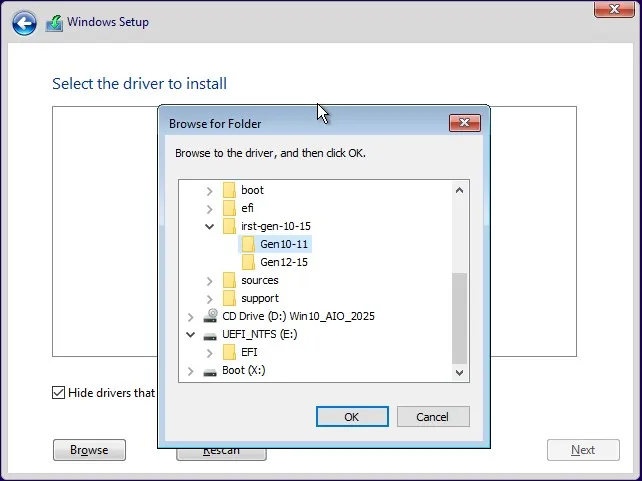This screenshot has height=481, width=642.
Task: Cancel the Browse for Folder dialog
Action: [433, 416]
